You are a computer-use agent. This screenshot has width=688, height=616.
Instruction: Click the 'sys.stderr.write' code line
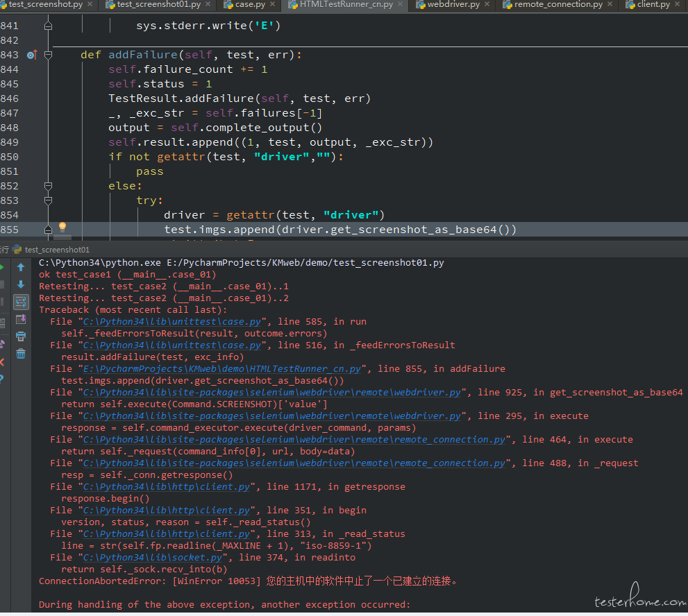[x=208, y=26]
